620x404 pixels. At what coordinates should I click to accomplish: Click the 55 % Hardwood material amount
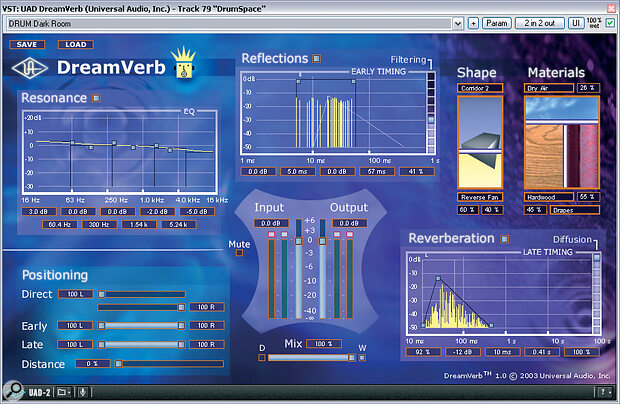tap(588, 196)
